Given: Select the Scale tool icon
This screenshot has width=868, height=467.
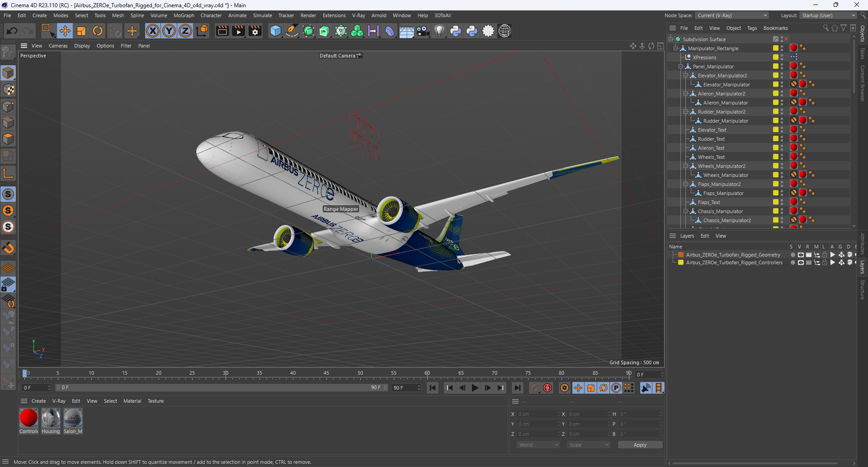Looking at the screenshot, I should pos(81,31).
